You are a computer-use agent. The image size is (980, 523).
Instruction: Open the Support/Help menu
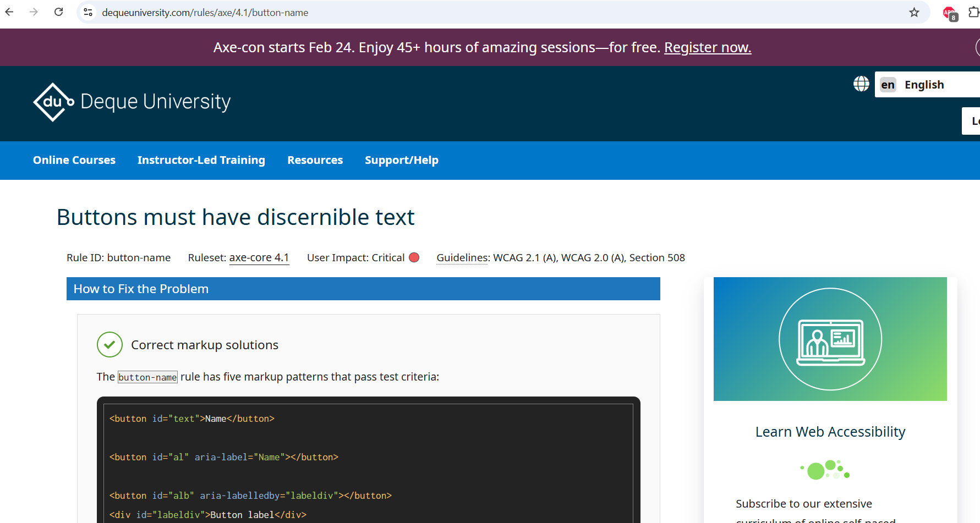coord(401,160)
